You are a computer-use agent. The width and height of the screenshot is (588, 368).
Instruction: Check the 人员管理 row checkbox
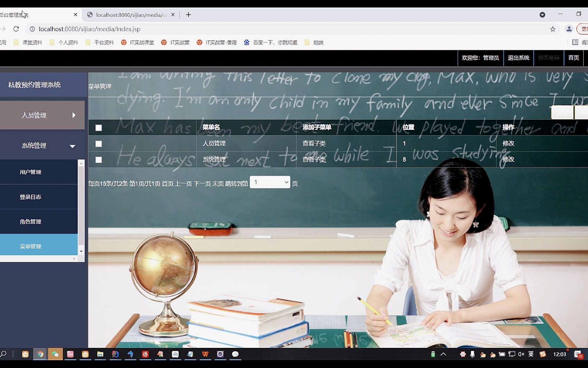point(98,144)
